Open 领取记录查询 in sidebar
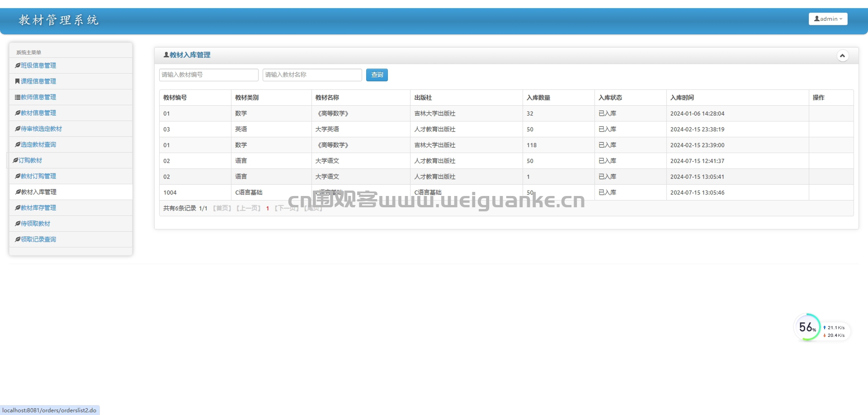This screenshot has width=868, height=415. tap(38, 239)
